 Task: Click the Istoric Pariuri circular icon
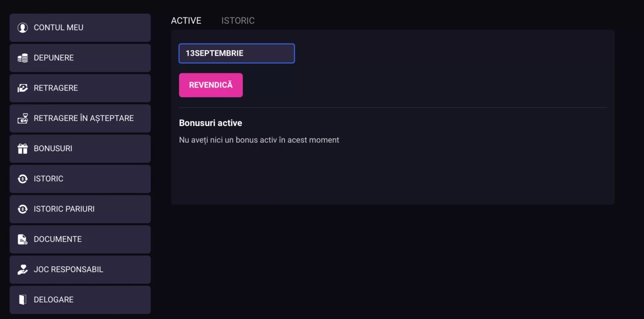22,209
